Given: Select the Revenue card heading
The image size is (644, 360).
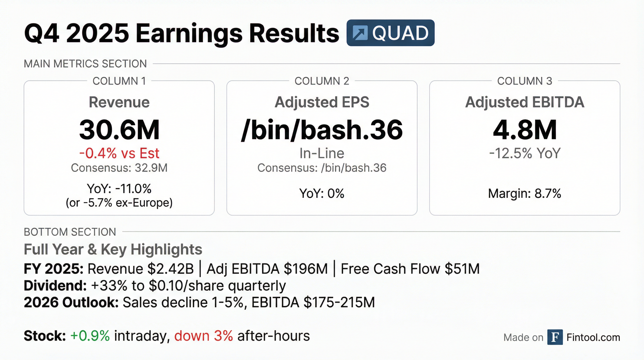Looking at the screenshot, I should (x=119, y=102).
